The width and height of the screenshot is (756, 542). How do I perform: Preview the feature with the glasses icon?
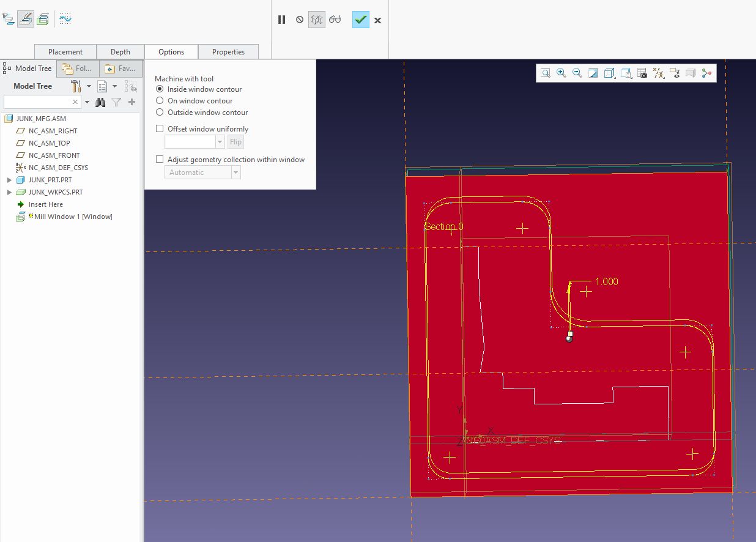(x=334, y=20)
